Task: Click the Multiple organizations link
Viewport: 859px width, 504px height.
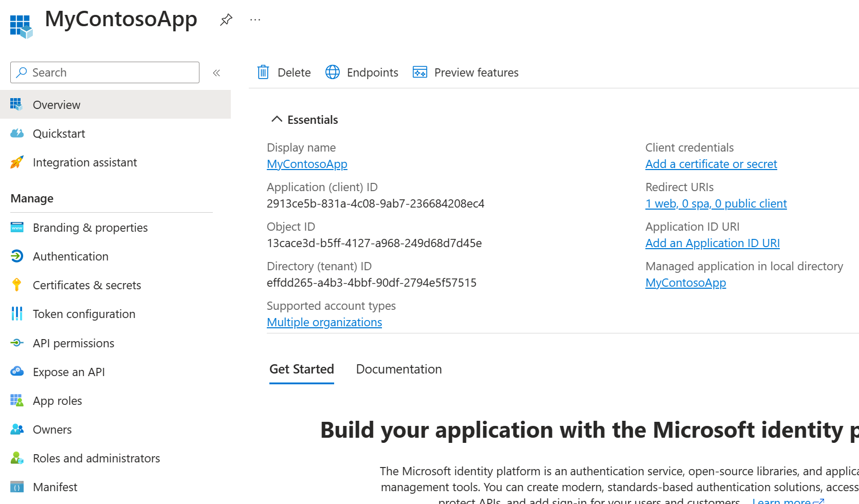Action: pos(324,322)
